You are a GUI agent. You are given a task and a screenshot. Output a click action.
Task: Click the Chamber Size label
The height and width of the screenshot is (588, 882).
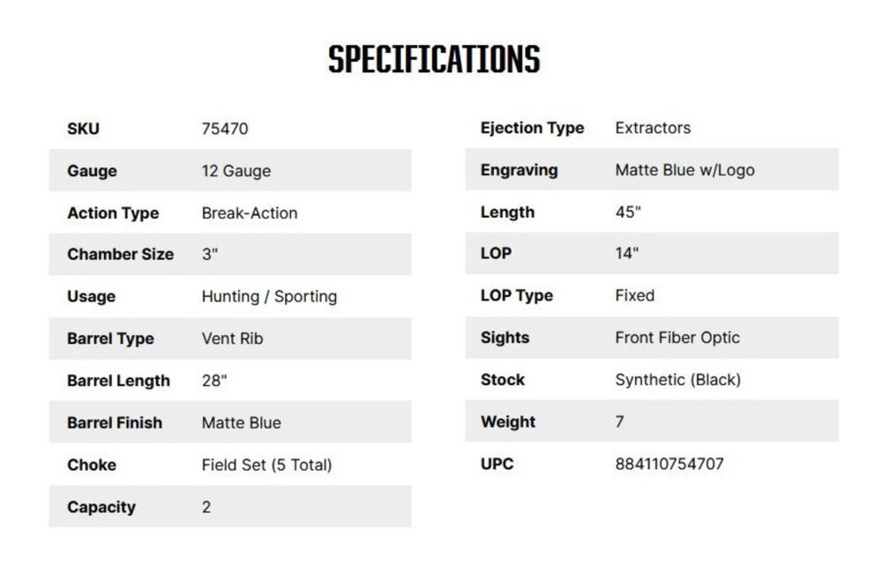(x=120, y=255)
